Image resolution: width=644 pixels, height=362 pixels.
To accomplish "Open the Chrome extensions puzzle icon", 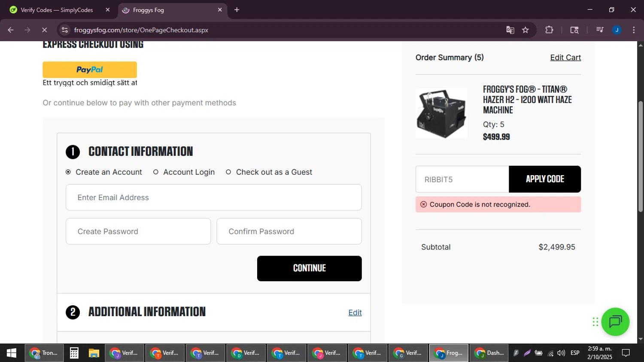I will click(549, 30).
